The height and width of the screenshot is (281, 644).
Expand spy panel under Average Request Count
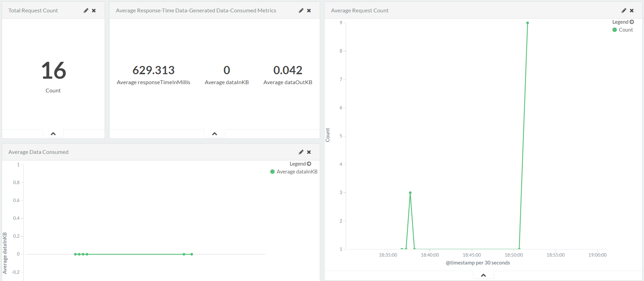483,275
